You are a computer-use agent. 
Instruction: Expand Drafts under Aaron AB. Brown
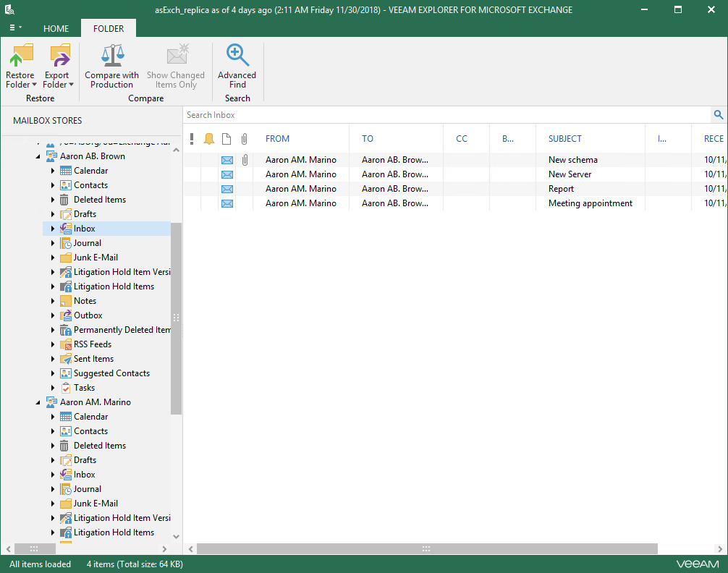(52, 214)
